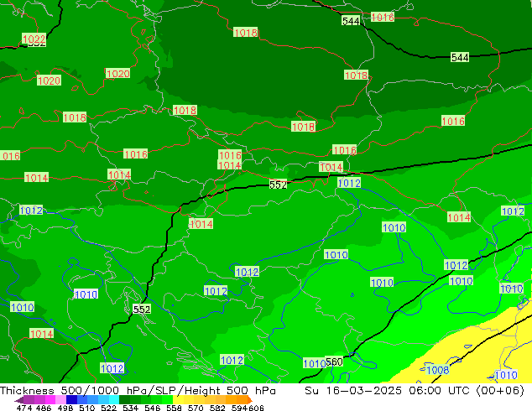The image size is (532, 411).
Task: Click the legend value 558
Action: tap(174, 408)
